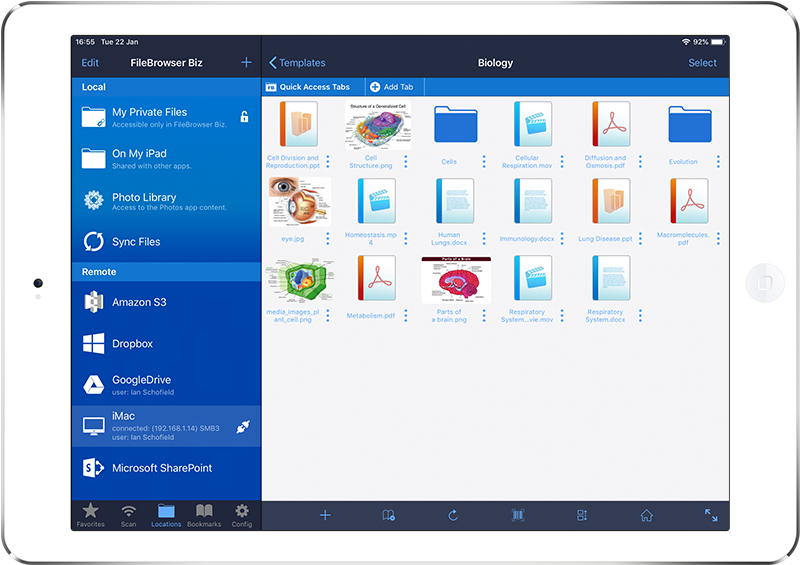Viewport: 800px width, 565px height.
Task: Open the Config tab
Action: click(x=242, y=515)
